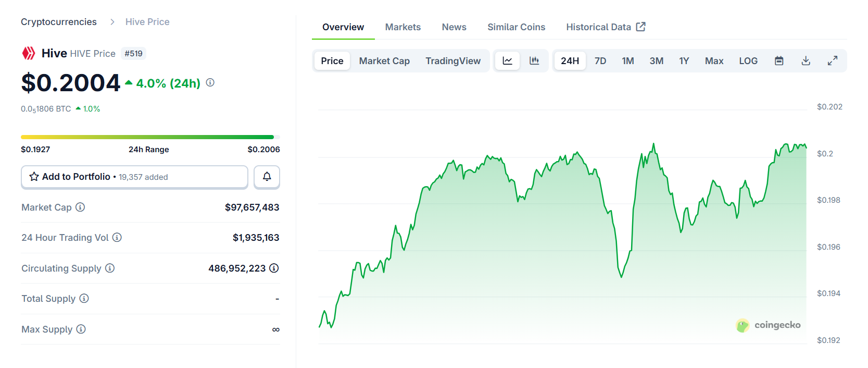
Task: Click the star icon in Add to Portfolio
Action: pyautogui.click(x=34, y=177)
